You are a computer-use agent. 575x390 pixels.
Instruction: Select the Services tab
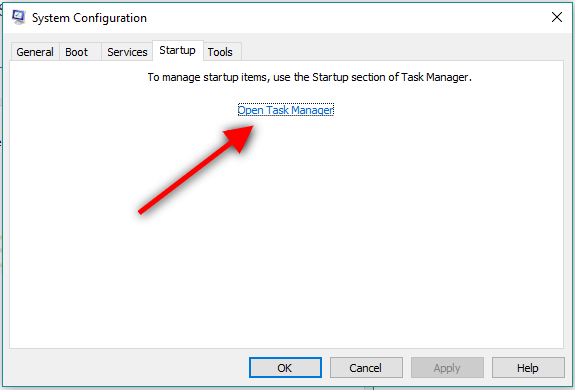[127, 52]
